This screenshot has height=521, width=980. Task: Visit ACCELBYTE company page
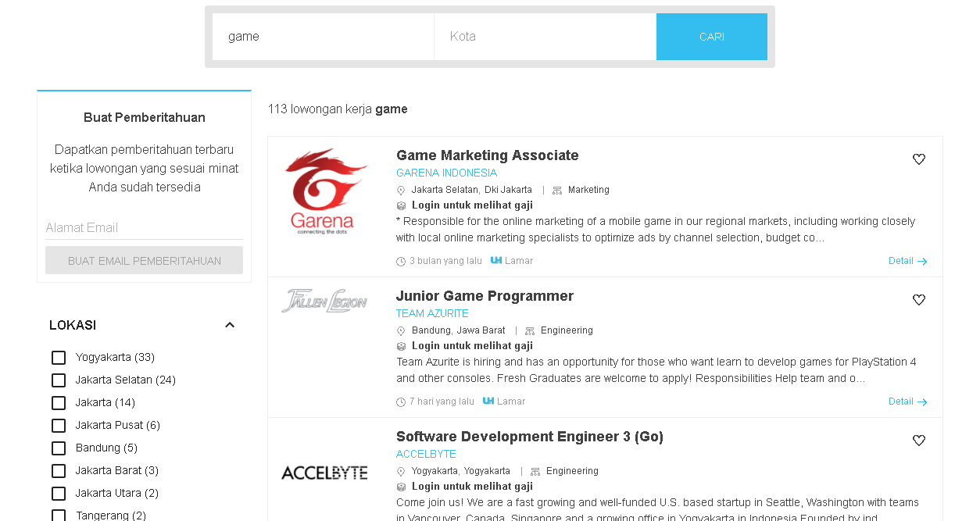tap(426, 455)
